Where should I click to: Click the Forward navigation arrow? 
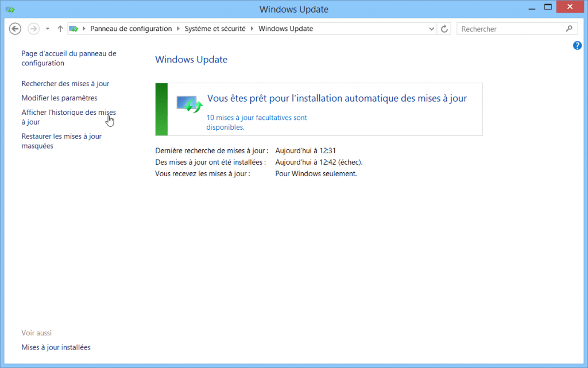34,29
